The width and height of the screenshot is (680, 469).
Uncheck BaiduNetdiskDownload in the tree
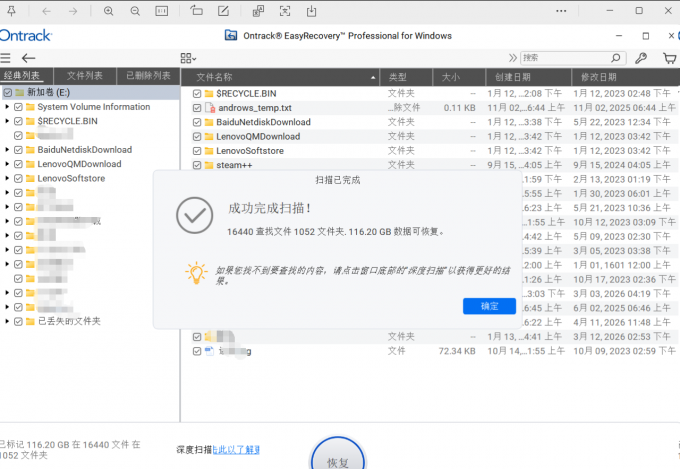[x=18, y=150]
